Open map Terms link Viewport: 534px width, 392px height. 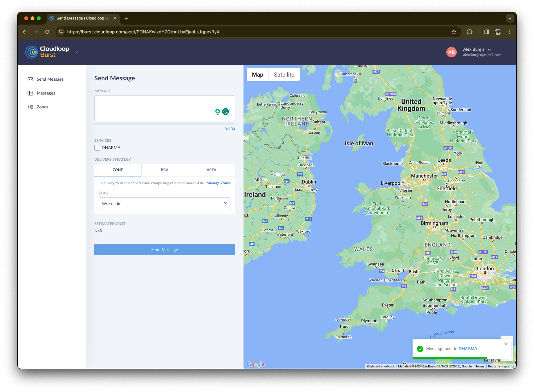(x=480, y=366)
